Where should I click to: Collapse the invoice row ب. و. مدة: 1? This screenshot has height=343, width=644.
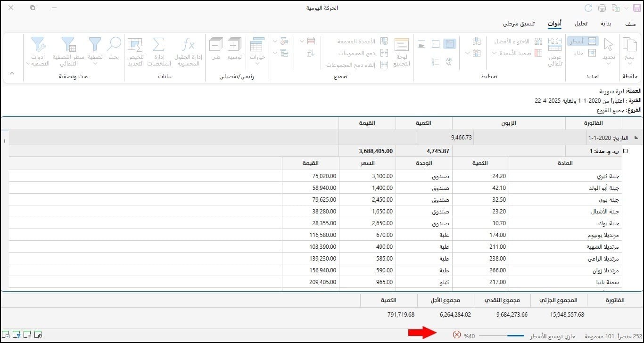click(x=626, y=151)
